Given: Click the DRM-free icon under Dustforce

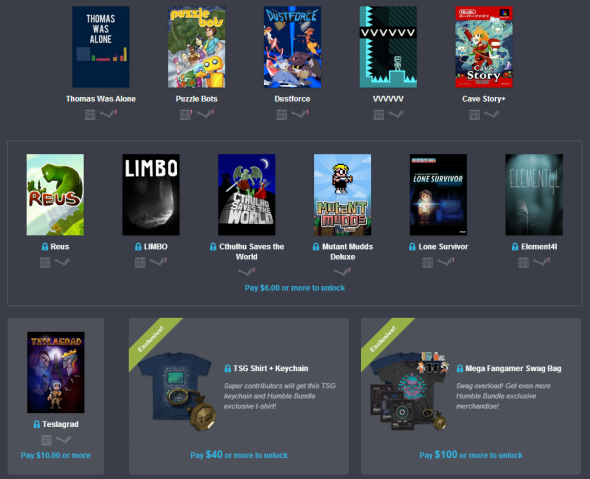Looking at the screenshot, I should [x=281, y=114].
